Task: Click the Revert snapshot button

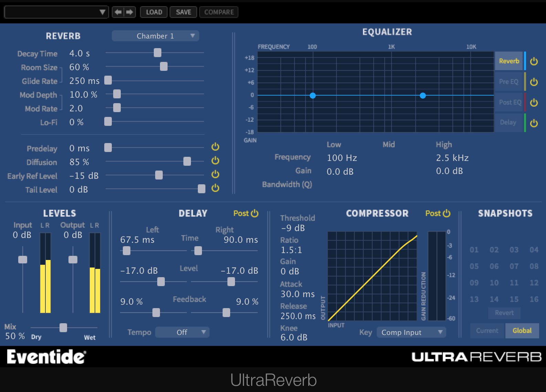Action: pos(504,313)
